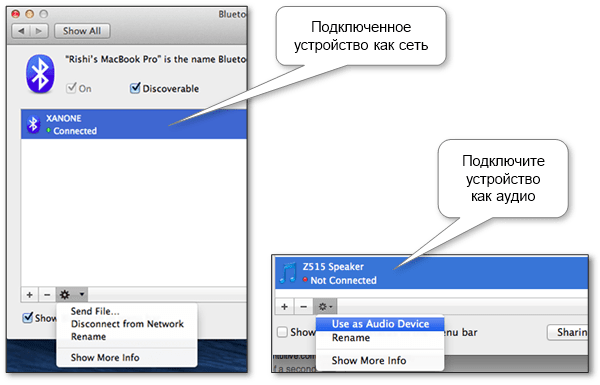Image resolution: width=600 pixels, height=385 pixels.
Task: Choose Send File… from the menu
Action: coord(95,311)
